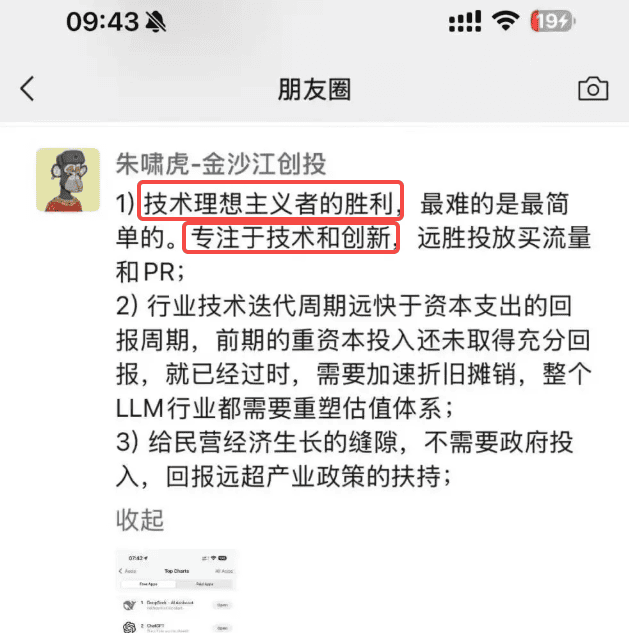
Task: Tap the line LLM行业都需要重塑估值体系
Action: pyautogui.click(x=284, y=408)
